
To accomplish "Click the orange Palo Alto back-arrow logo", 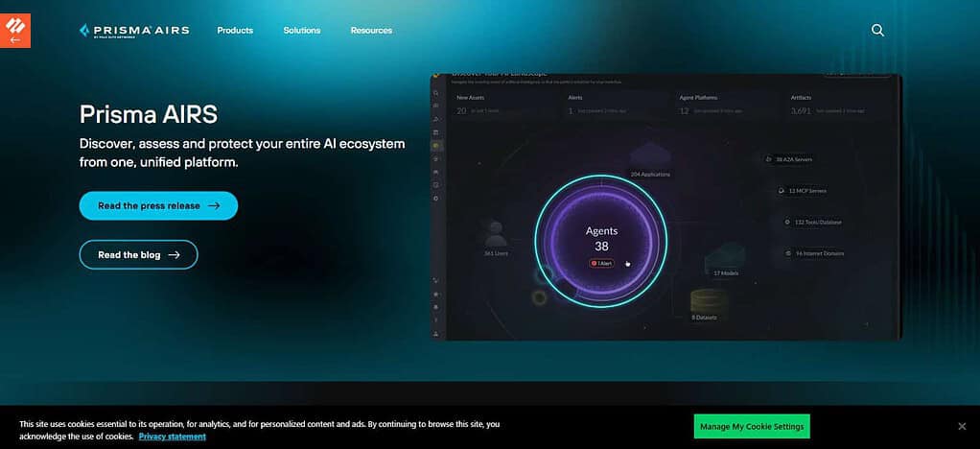I will (x=15, y=31).
